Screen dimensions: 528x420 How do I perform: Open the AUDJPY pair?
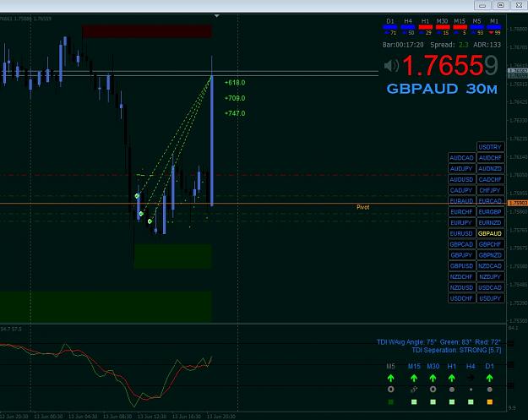(x=461, y=168)
